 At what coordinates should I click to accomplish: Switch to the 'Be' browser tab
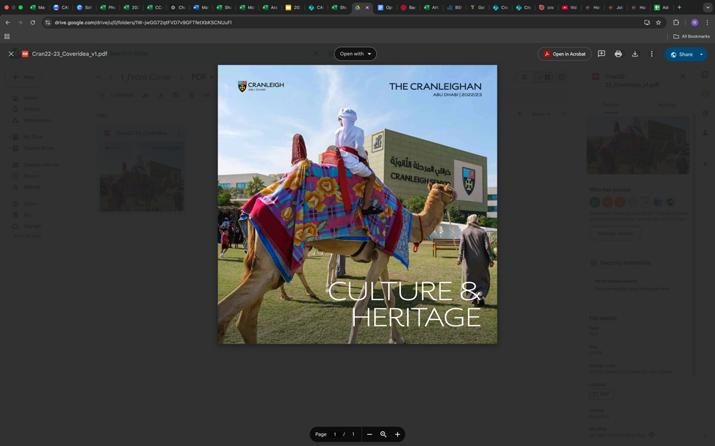pyautogui.click(x=408, y=8)
